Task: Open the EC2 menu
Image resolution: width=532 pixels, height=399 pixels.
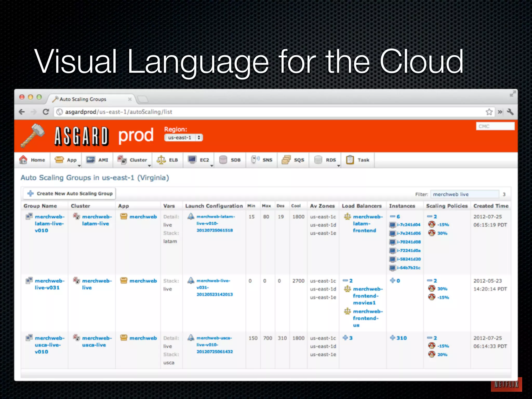Action: pyautogui.click(x=198, y=160)
